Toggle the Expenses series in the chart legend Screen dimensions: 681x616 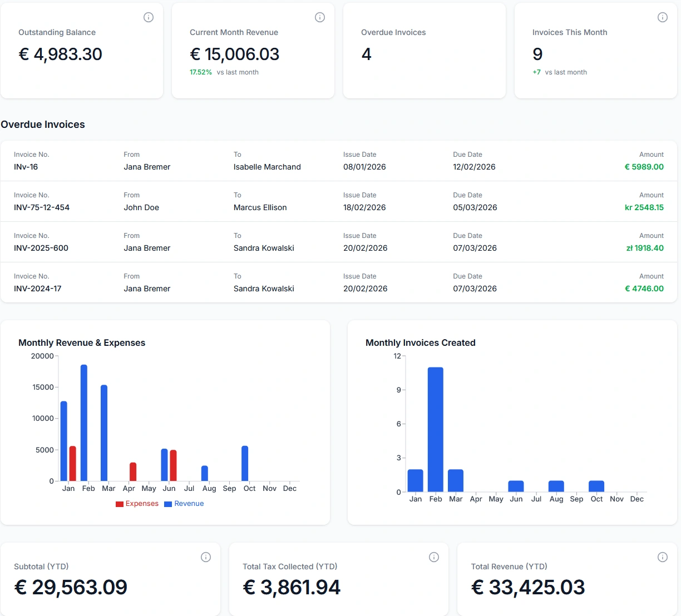(137, 503)
